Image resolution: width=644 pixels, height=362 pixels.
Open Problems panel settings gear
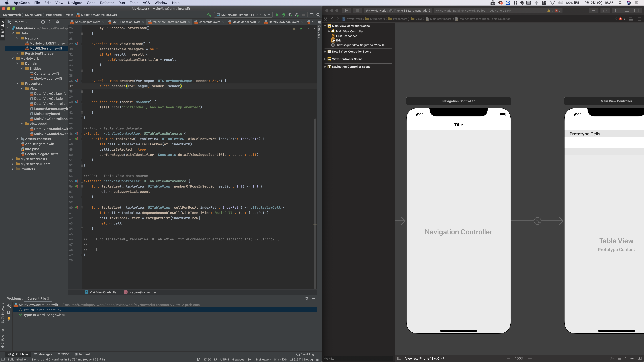click(307, 298)
